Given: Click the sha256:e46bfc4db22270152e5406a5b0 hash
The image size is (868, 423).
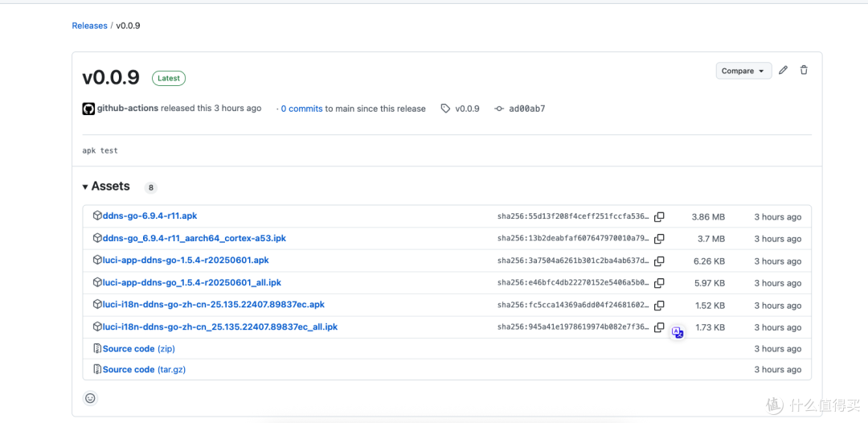Looking at the screenshot, I should tap(574, 283).
